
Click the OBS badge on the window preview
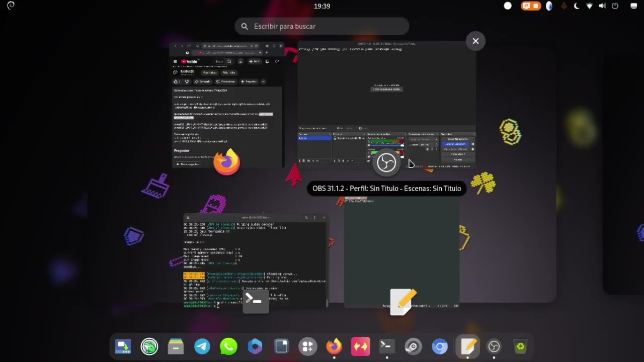point(386,162)
